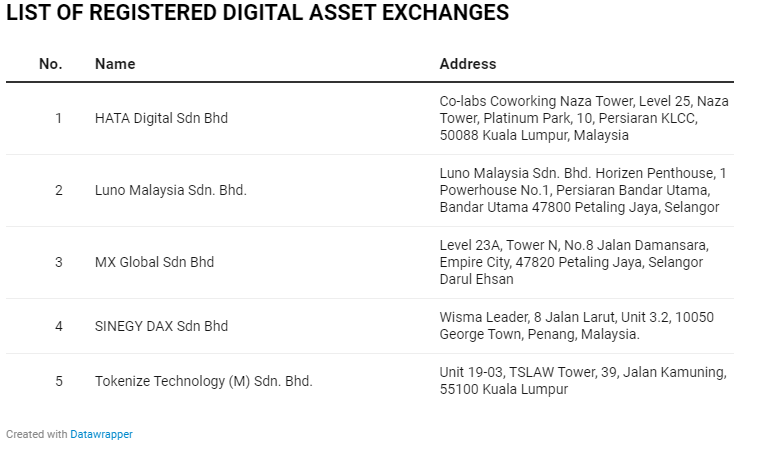Click row number 4
The height and width of the screenshot is (451, 757).
pos(58,326)
